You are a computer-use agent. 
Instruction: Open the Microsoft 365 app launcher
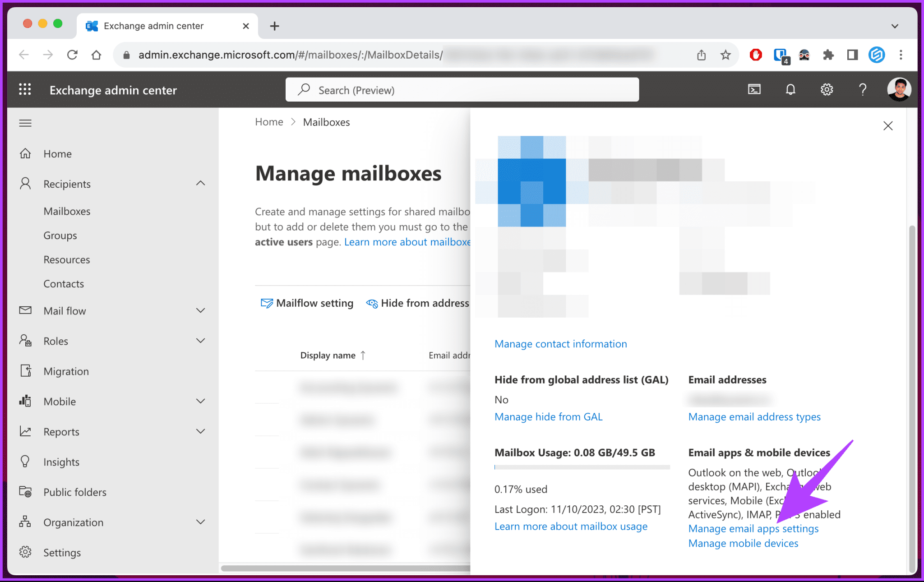(25, 89)
